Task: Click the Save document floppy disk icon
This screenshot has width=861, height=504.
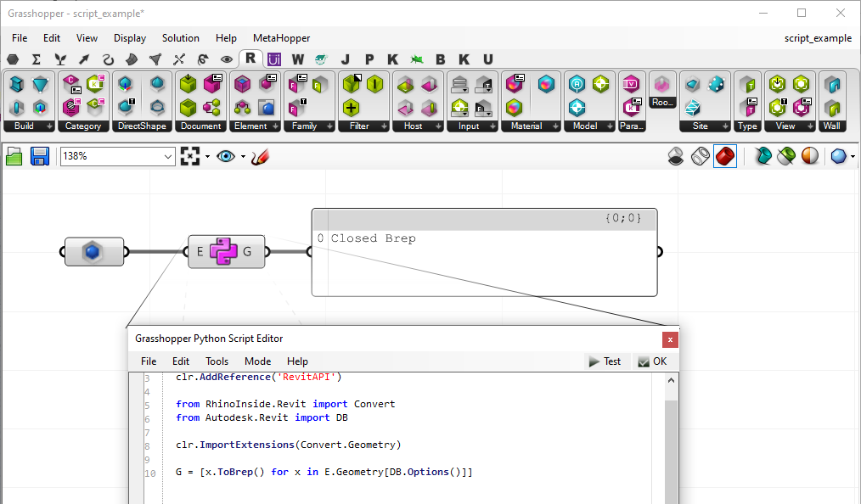Action: tap(39, 156)
